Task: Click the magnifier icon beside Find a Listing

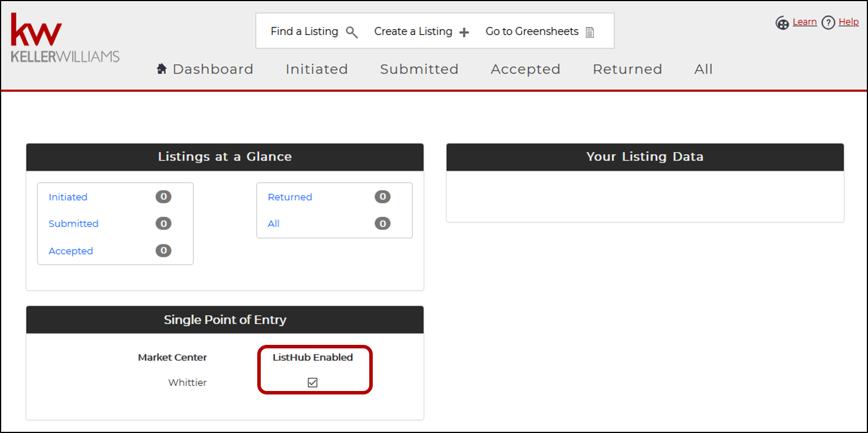Action: pyautogui.click(x=352, y=32)
